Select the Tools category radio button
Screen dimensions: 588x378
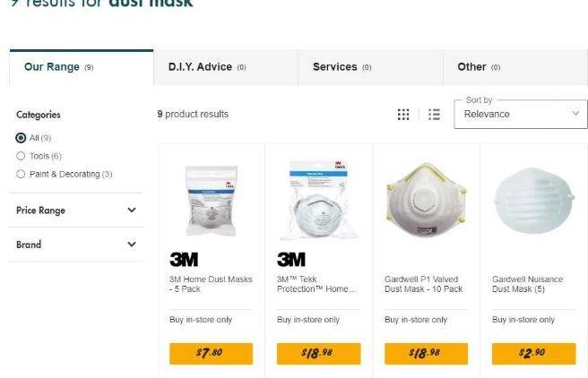click(21, 156)
